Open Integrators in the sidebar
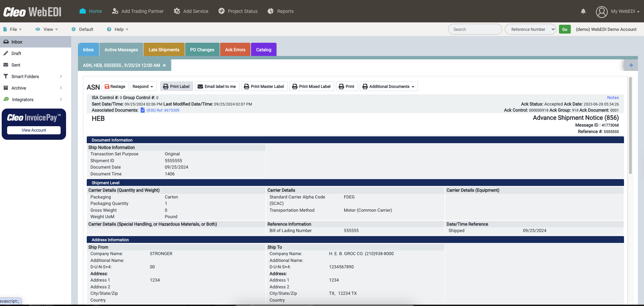Viewport: 644px width, 306px height. pos(23,99)
